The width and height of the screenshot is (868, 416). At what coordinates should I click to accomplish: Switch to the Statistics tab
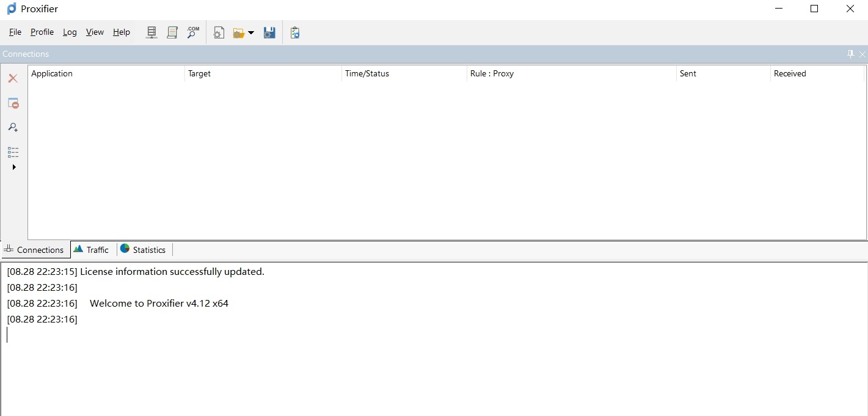(144, 250)
